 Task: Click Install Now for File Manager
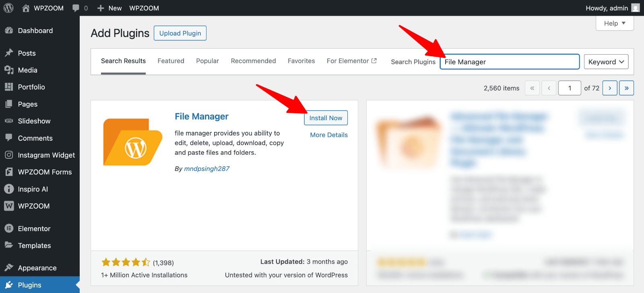click(326, 118)
